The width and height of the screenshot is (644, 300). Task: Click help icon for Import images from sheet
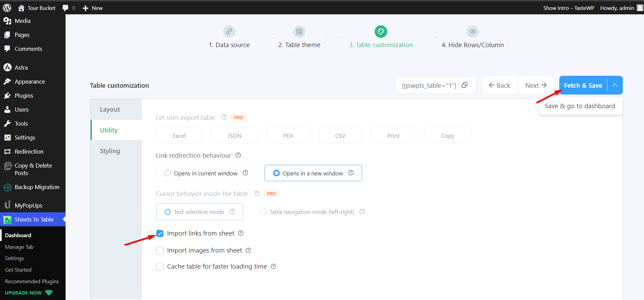pyautogui.click(x=249, y=251)
